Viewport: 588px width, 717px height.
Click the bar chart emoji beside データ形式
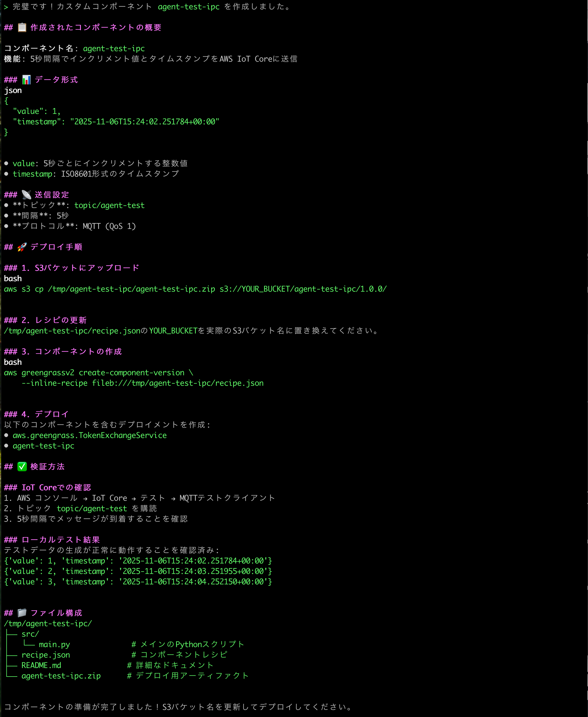tap(26, 80)
